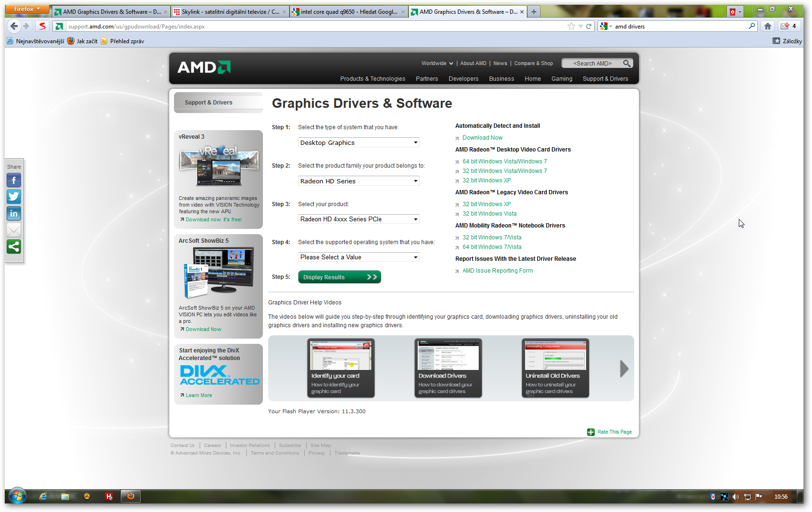Click the Firefox address bar
Viewport: 812px width, 512px height.
[314, 27]
